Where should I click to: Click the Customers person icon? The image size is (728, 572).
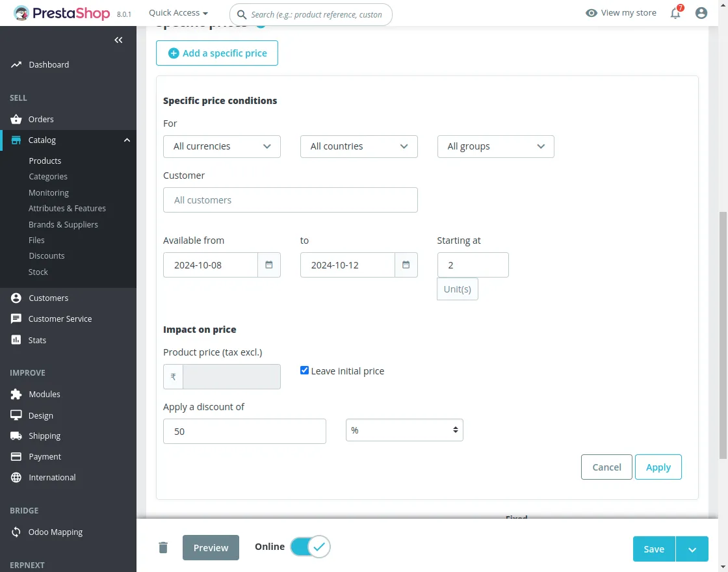[x=16, y=298]
